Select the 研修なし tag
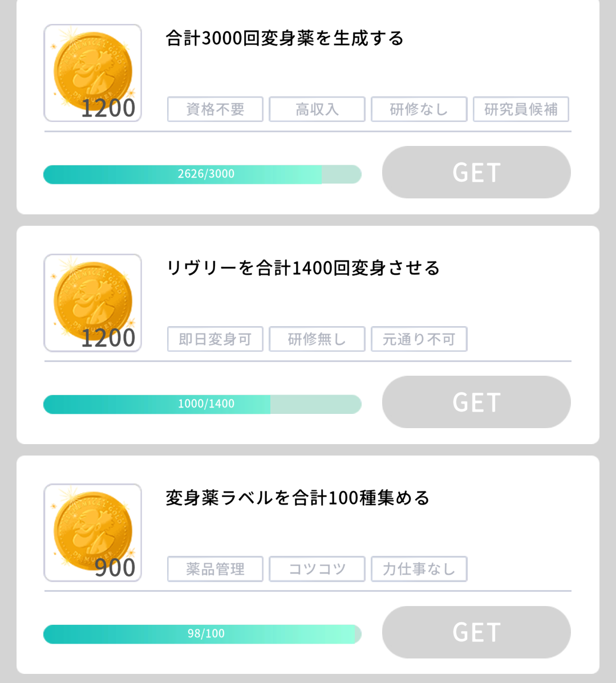 click(x=419, y=109)
